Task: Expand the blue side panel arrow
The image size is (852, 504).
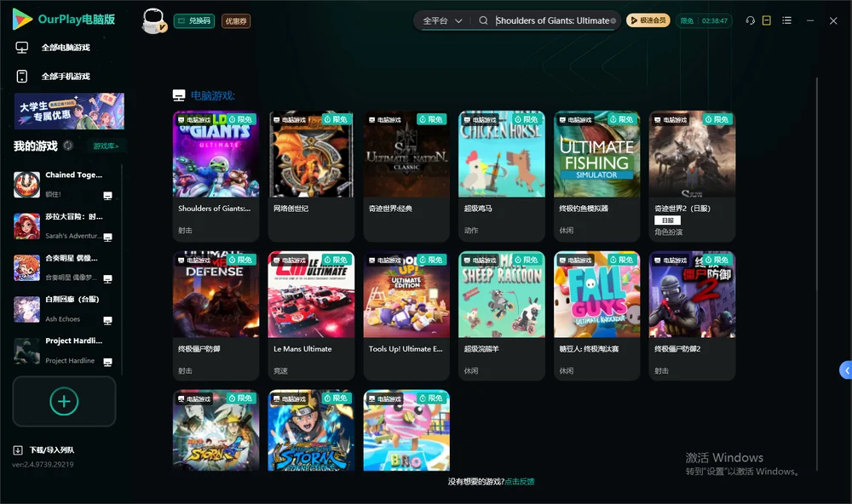Action: (x=846, y=370)
